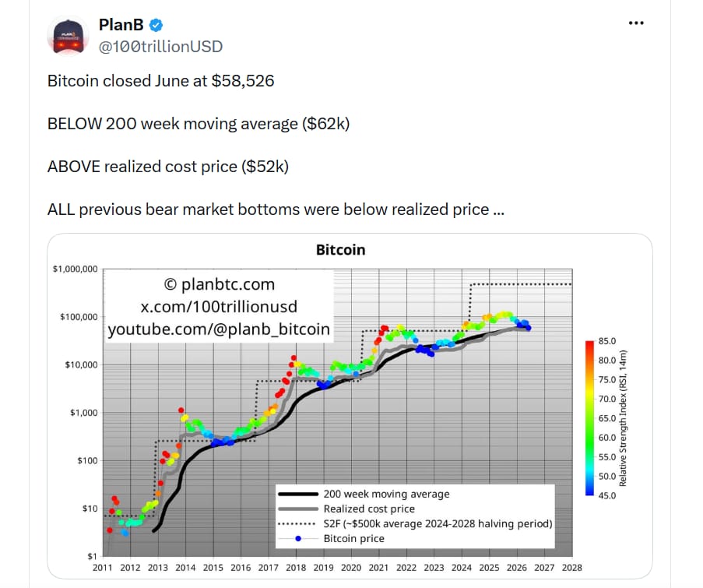
Task: Click the 85.0 value on the RSI scale
Action: click(607, 341)
